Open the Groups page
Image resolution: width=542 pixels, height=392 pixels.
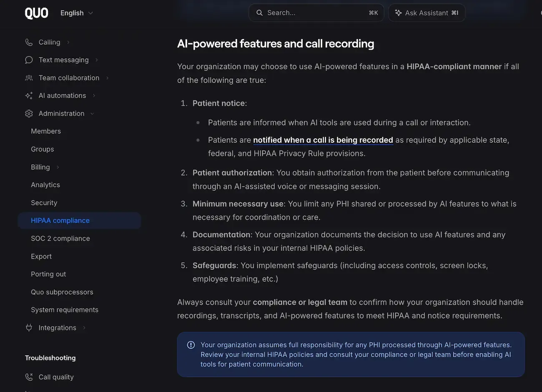(x=43, y=149)
